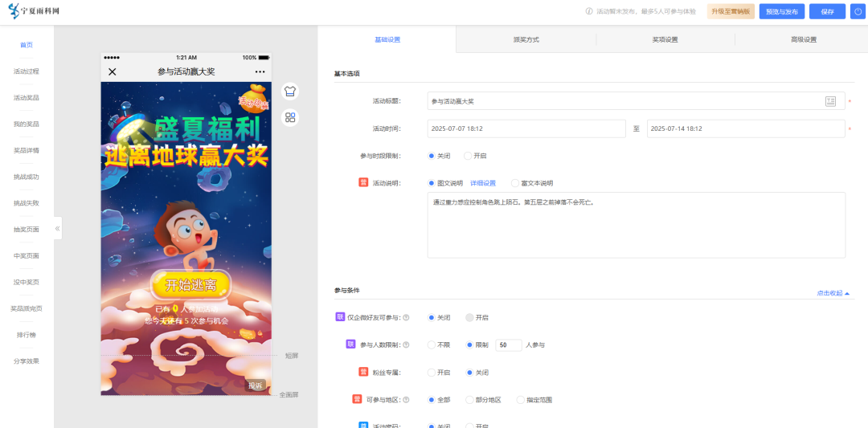Click 开始逃离 button in phone preview
This screenshot has width=868, height=428.
coord(190,285)
